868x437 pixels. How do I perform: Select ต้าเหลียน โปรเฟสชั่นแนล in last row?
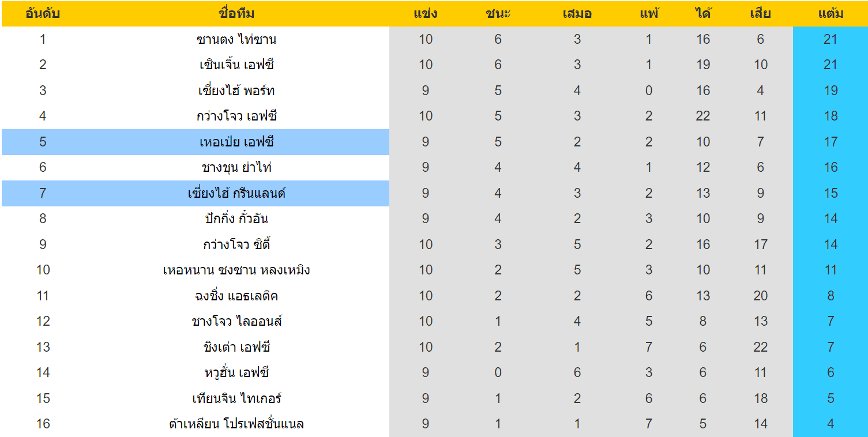(x=236, y=424)
